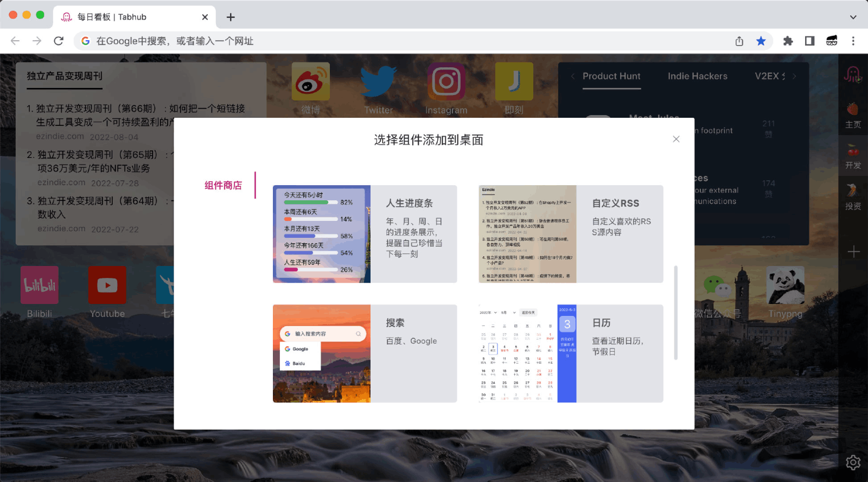Open the Instagram shortcut icon
Viewport: 868px width, 482px height.
click(x=446, y=81)
